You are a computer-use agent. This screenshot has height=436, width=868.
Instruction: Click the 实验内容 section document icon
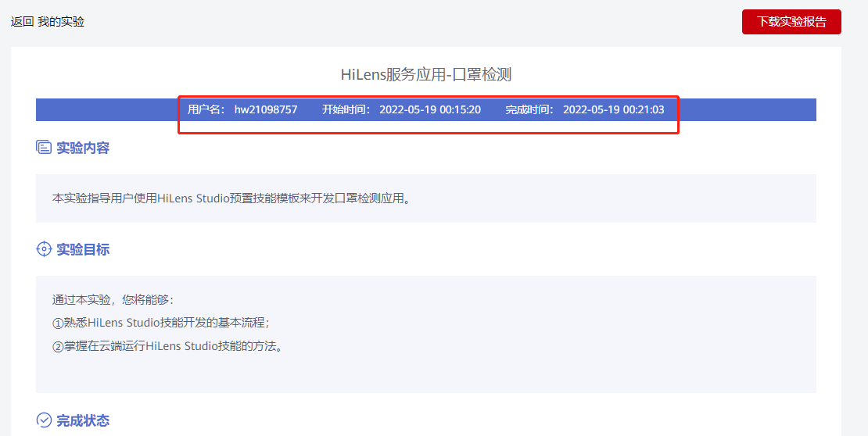[x=44, y=147]
